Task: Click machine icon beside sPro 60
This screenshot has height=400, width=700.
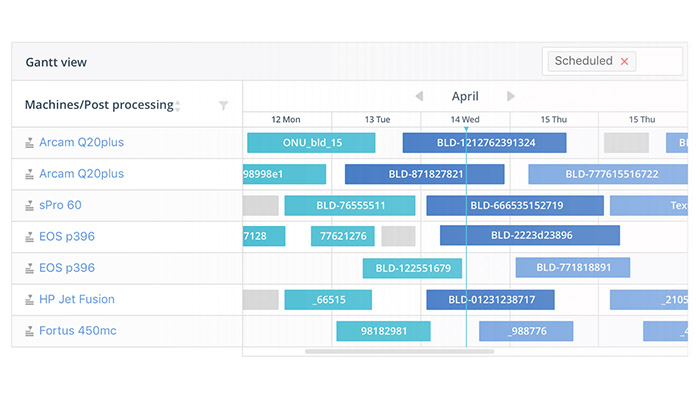Action: coord(29,205)
